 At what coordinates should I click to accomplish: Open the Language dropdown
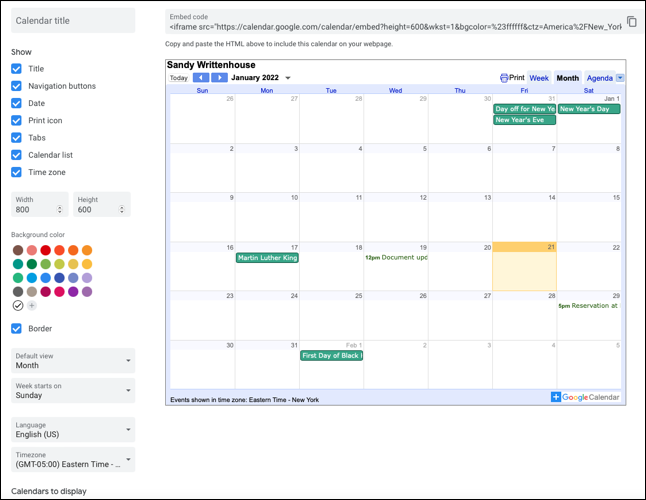pyautogui.click(x=73, y=430)
